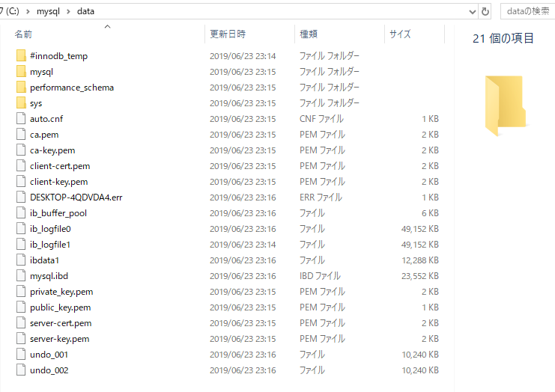Image resolution: width=555 pixels, height=392 pixels.
Task: Select the file name public_key.pem
Action: pos(60,307)
